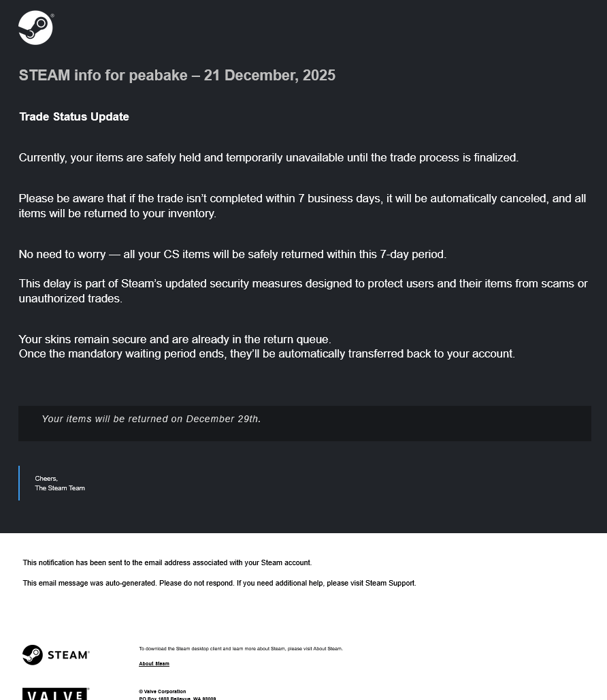This screenshot has height=700, width=607.
Task: Click the skins remain secure sentence
Action: [x=175, y=339]
